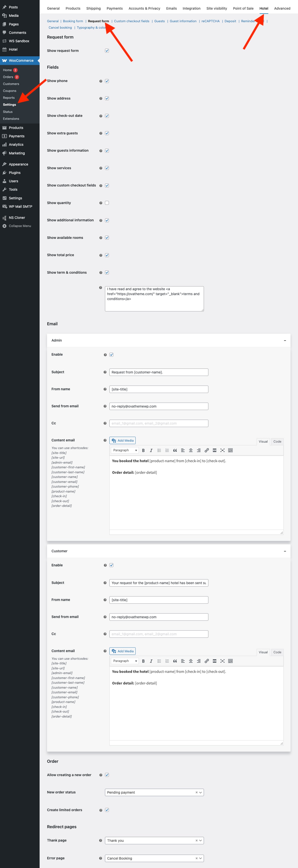298x868 pixels.
Task: Enable the Show quantity checkbox
Action: pyautogui.click(x=107, y=203)
